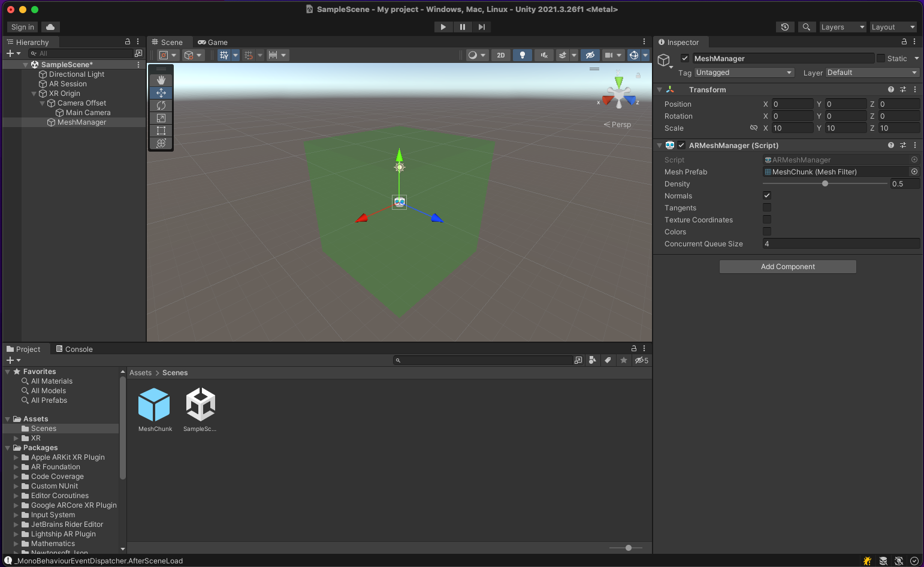The height and width of the screenshot is (567, 924).
Task: Toggle the Static checkbox
Action: tap(880, 58)
